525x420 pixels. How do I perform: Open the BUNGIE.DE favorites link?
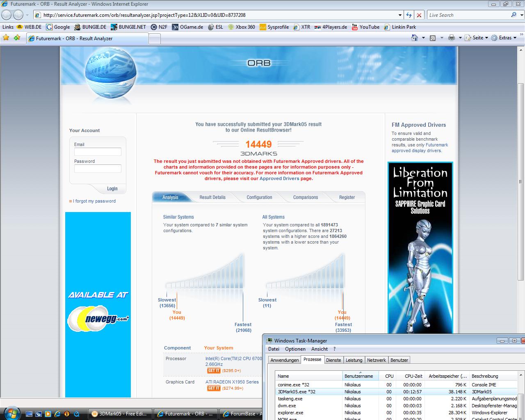pyautogui.click(x=90, y=27)
